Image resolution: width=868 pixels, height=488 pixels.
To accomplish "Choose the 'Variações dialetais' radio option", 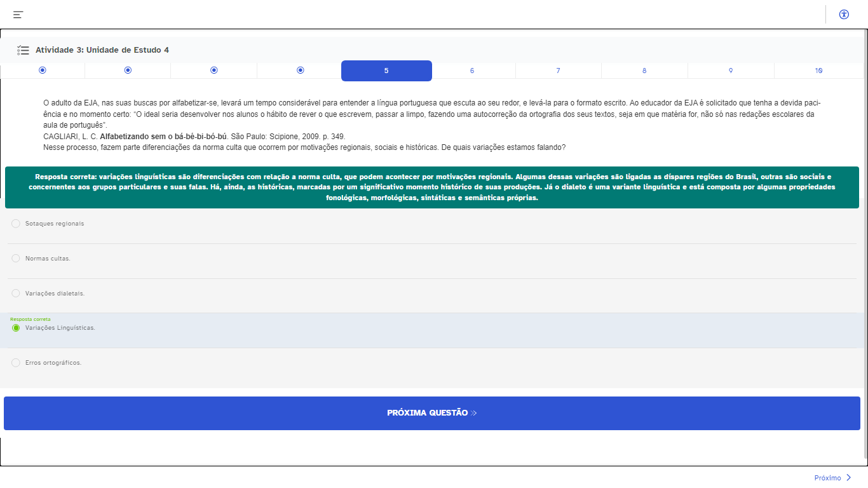I will pyautogui.click(x=16, y=294).
